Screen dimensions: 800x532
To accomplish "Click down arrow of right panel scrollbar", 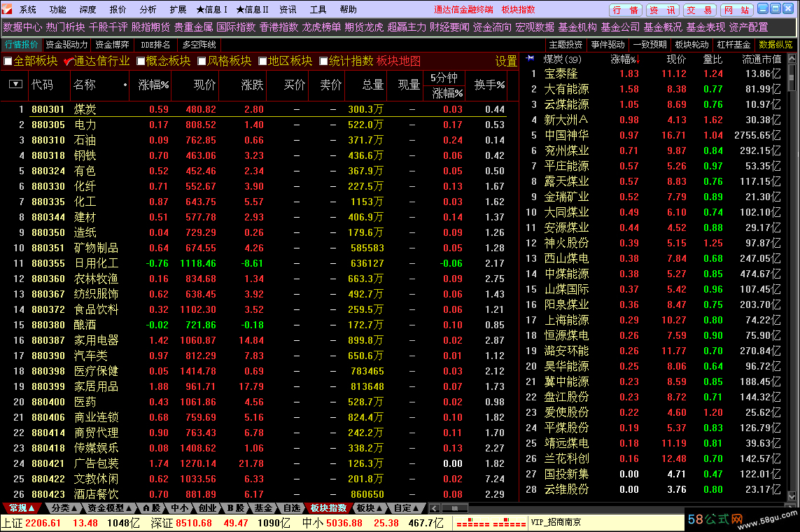I will click(x=792, y=496).
